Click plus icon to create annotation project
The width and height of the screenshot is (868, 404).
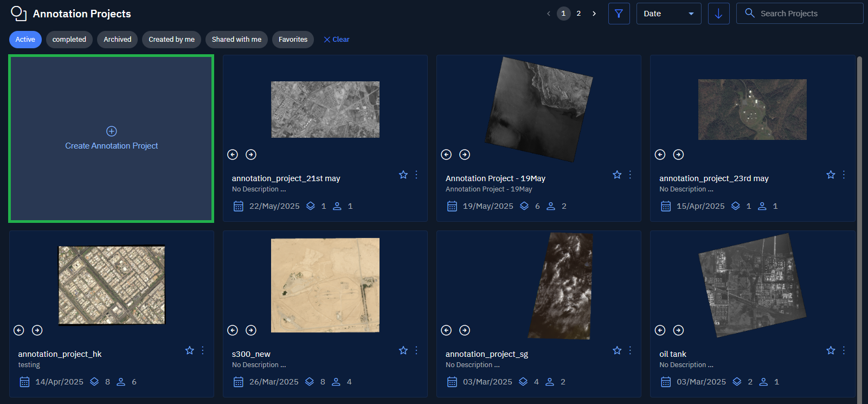click(x=112, y=131)
